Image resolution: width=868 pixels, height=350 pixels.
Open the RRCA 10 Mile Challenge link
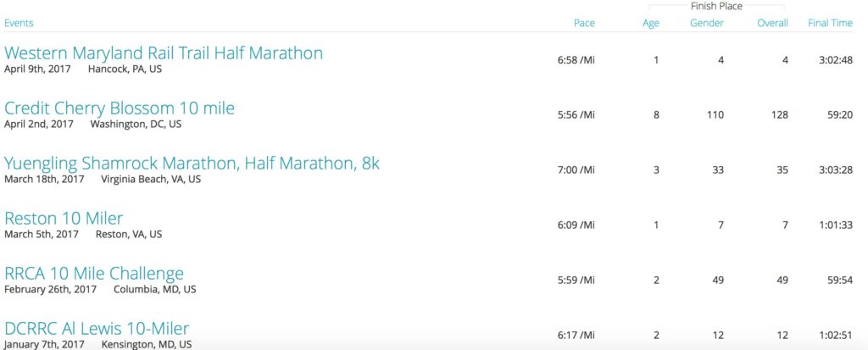coord(94,274)
